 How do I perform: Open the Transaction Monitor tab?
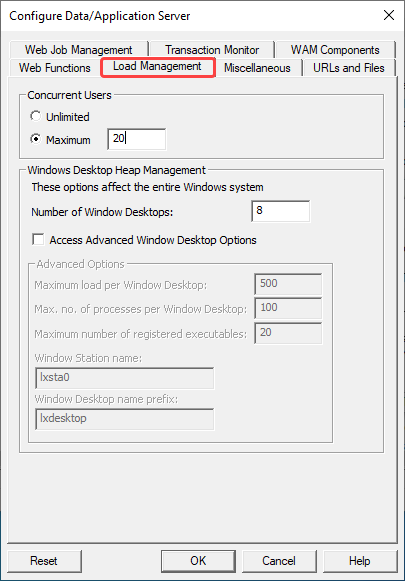tap(212, 50)
